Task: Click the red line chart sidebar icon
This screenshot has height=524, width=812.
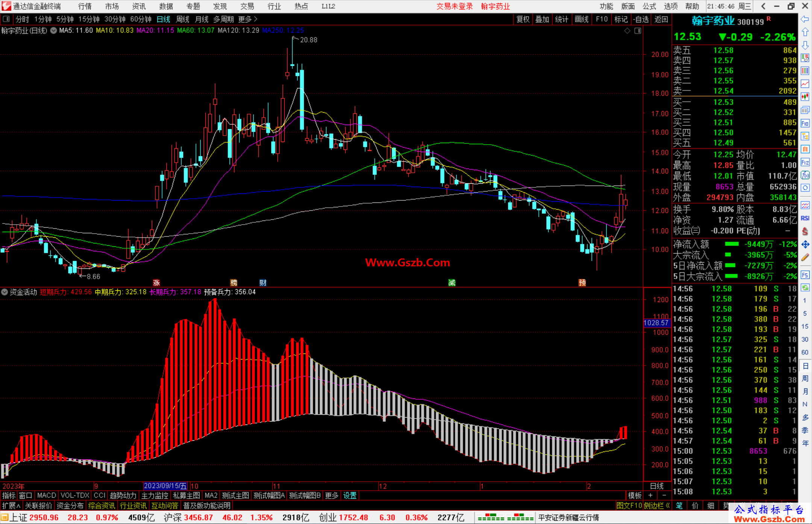Action: click(x=805, y=84)
